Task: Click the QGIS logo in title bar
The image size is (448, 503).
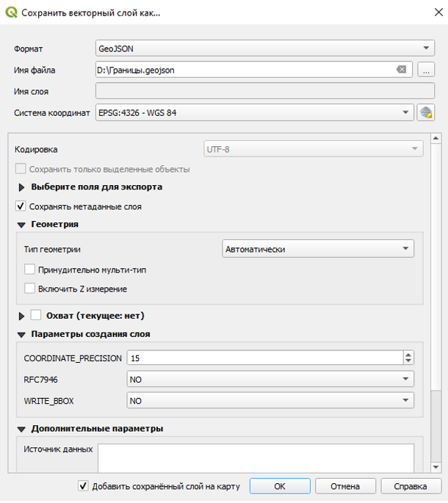Action: coord(12,12)
